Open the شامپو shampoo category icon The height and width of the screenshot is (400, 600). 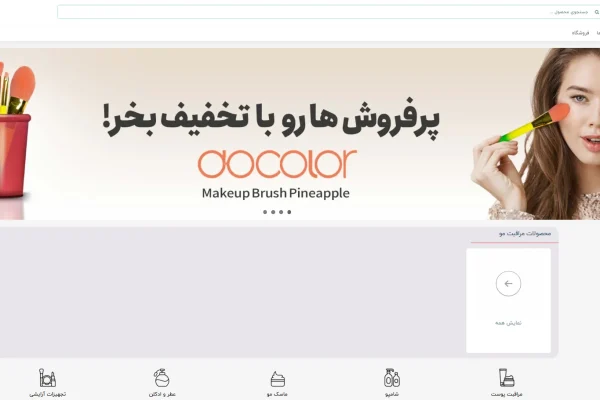click(392, 382)
